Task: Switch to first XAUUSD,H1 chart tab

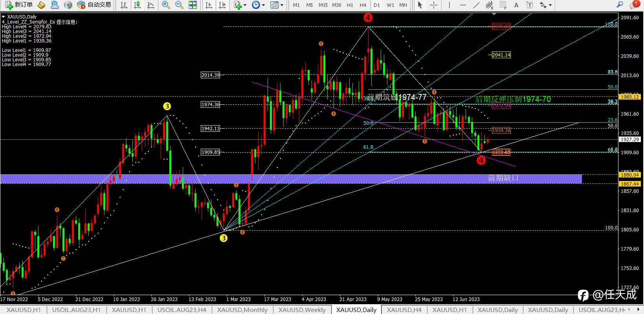Action: pyautogui.click(x=24, y=310)
